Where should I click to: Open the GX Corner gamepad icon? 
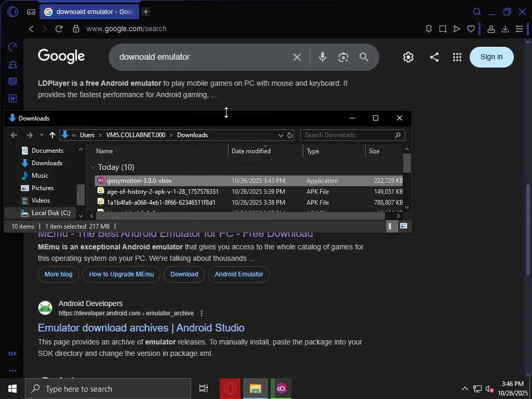click(31, 12)
